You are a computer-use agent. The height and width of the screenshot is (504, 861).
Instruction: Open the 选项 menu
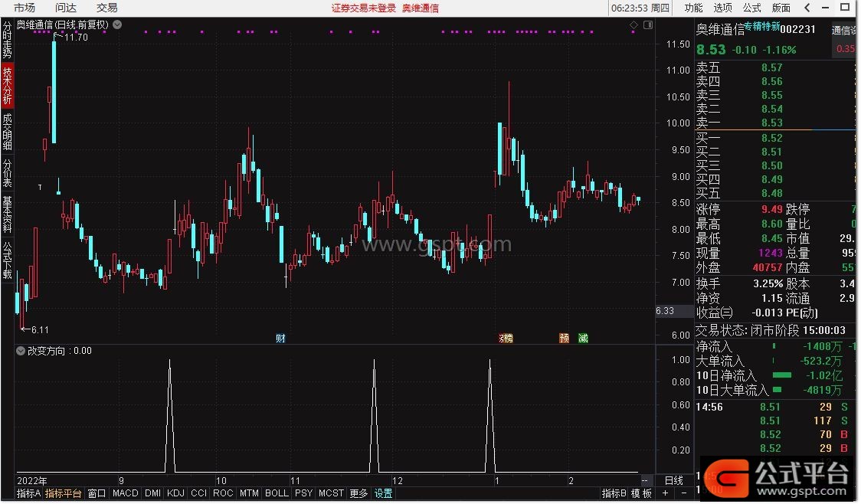722,8
